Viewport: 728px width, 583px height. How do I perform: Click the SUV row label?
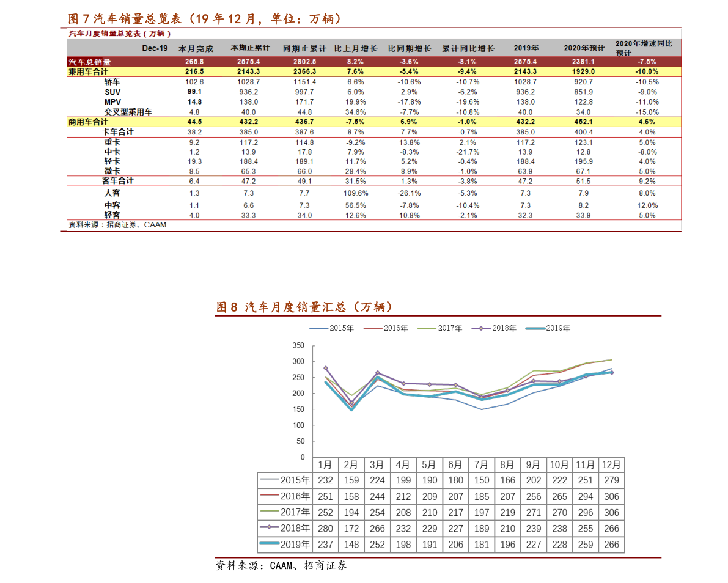[x=112, y=92]
